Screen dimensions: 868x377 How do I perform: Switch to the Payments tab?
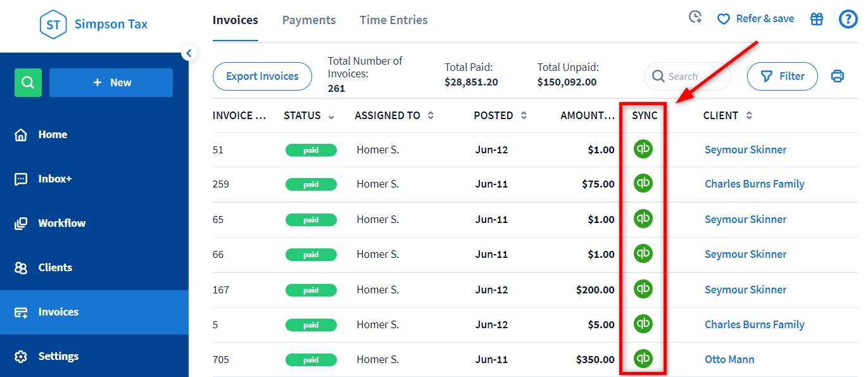click(x=308, y=20)
